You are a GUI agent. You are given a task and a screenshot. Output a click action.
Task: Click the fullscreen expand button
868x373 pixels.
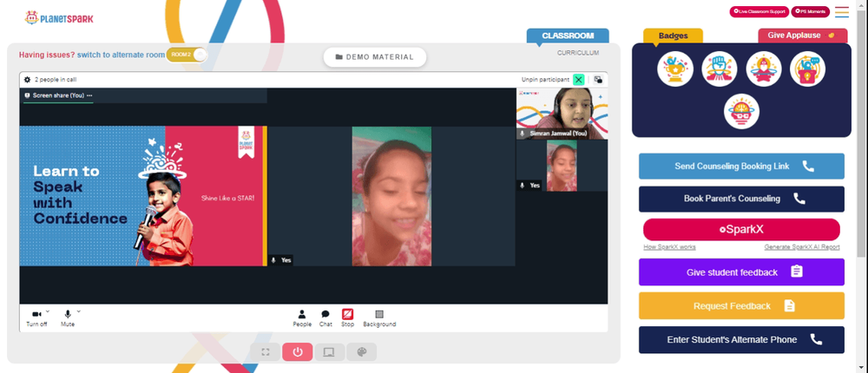pyautogui.click(x=265, y=352)
